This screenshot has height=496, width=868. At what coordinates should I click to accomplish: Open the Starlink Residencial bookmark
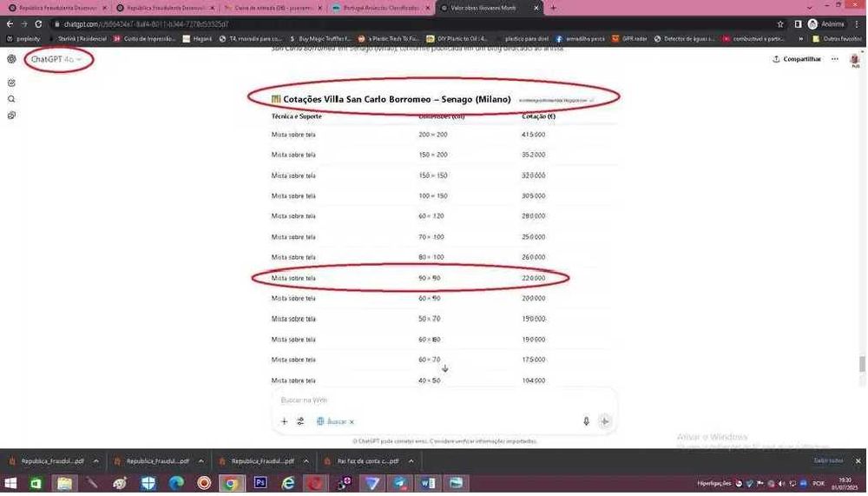click(77, 39)
